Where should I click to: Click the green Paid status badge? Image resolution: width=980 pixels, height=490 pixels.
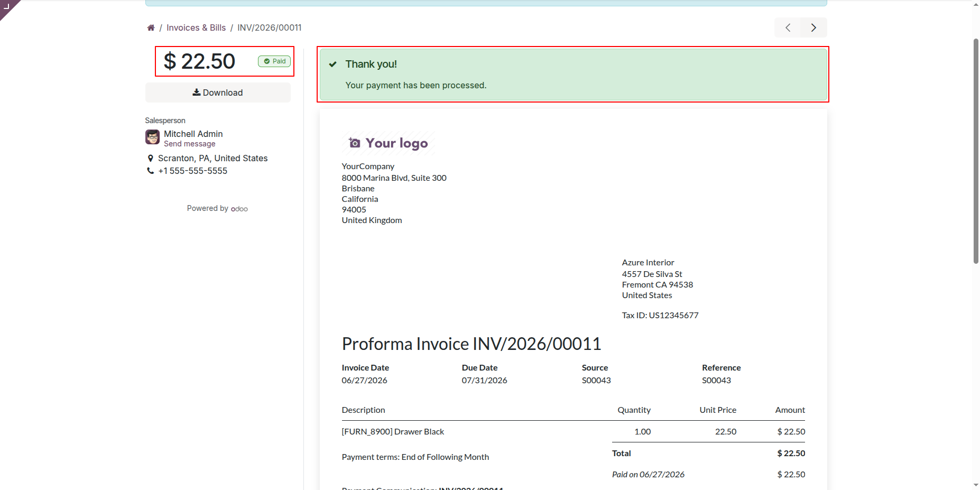[274, 61]
